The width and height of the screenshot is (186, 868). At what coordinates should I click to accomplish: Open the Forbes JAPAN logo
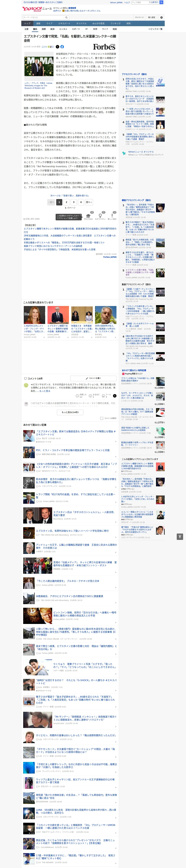(104, 47)
